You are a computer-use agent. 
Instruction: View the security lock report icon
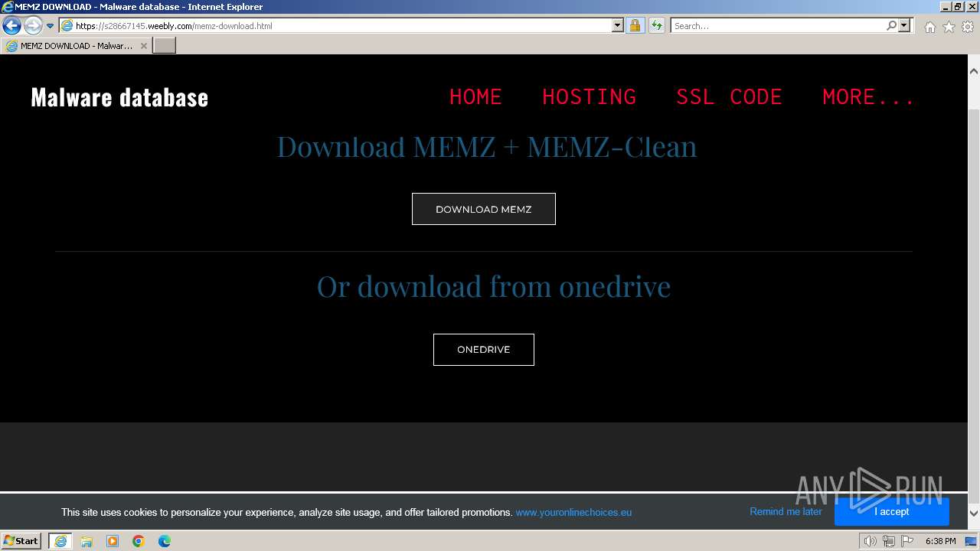(x=635, y=26)
